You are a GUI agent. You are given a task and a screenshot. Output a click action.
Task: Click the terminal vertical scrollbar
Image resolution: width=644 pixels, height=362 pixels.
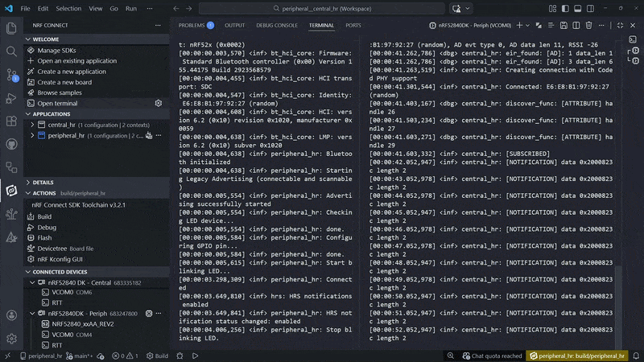tap(618, 306)
